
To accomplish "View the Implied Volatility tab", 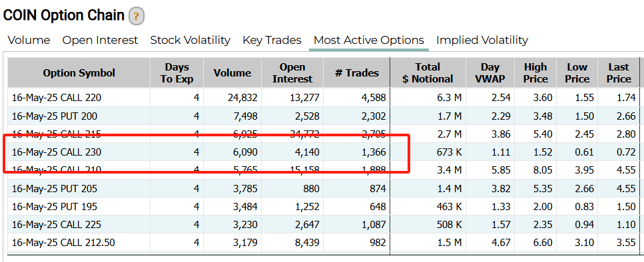I will (x=482, y=40).
